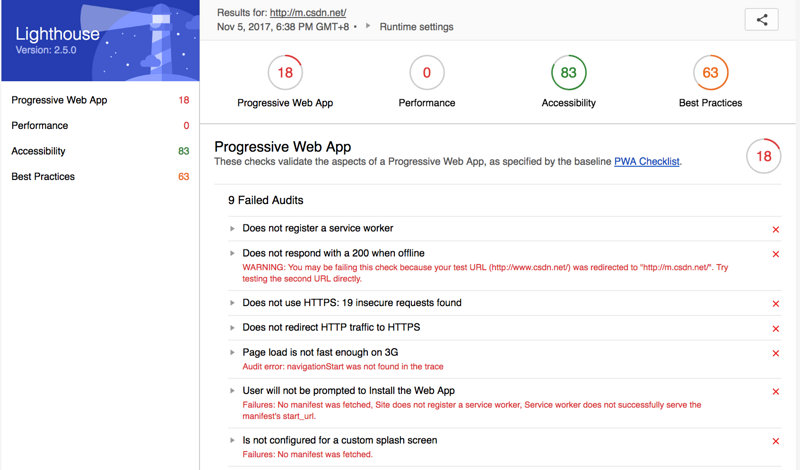800x470 pixels.
Task: Select Performance in sidebar navigation
Action: tap(100, 126)
